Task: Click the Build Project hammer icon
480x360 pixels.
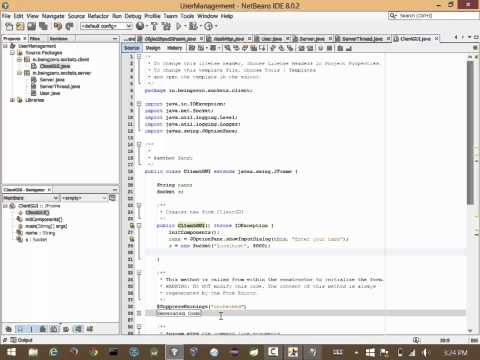Action: point(154,26)
